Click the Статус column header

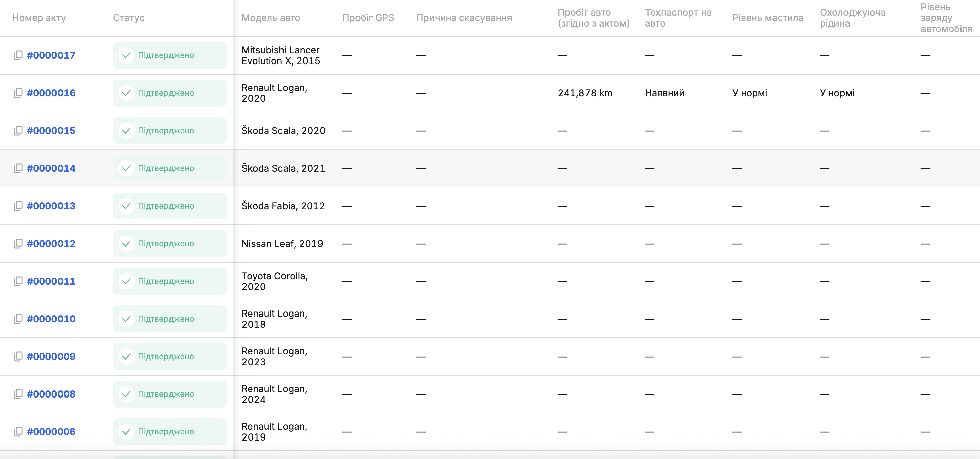pyautogui.click(x=128, y=18)
